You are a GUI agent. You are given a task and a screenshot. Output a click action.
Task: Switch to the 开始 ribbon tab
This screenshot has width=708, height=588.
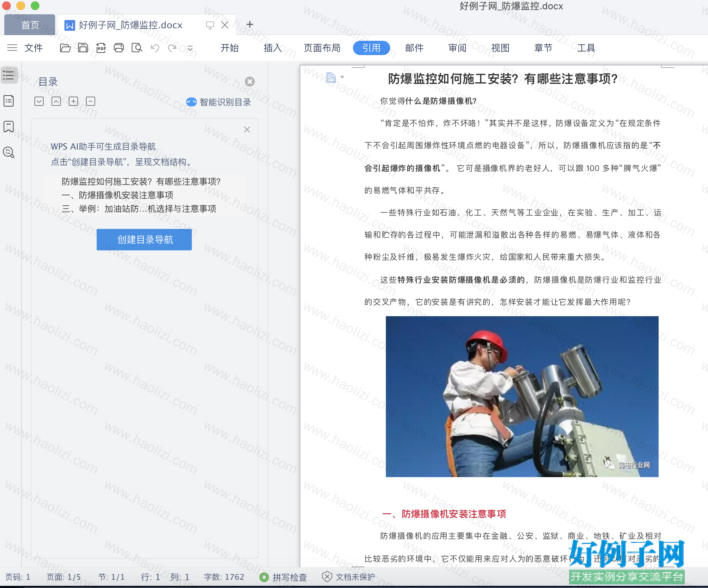click(229, 48)
